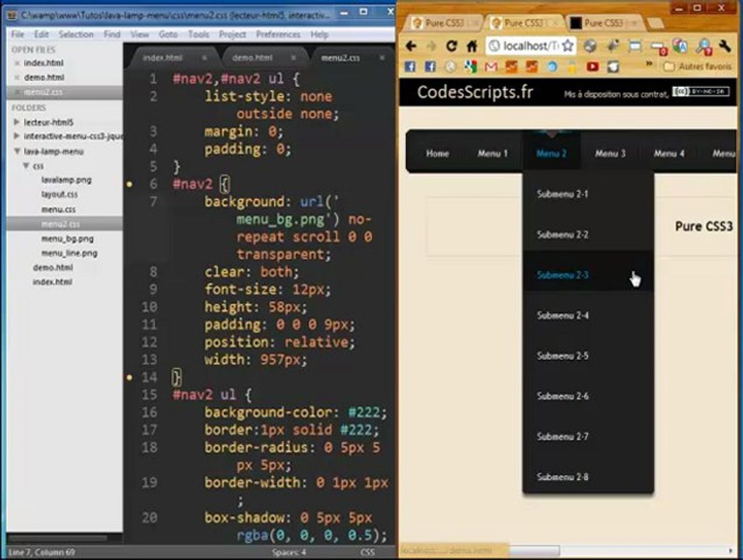Click the browser horizontal scrollbar
This screenshot has height=560, width=743.
(x=534, y=551)
